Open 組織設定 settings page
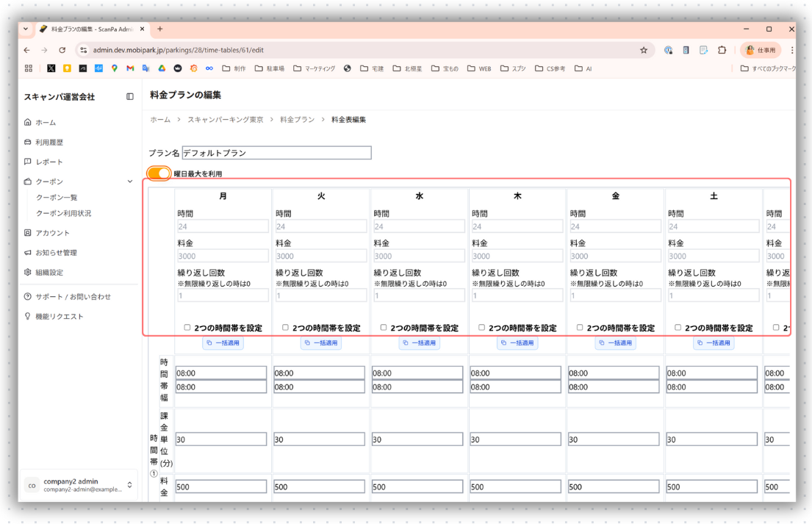This screenshot has height=524, width=812. click(49, 273)
